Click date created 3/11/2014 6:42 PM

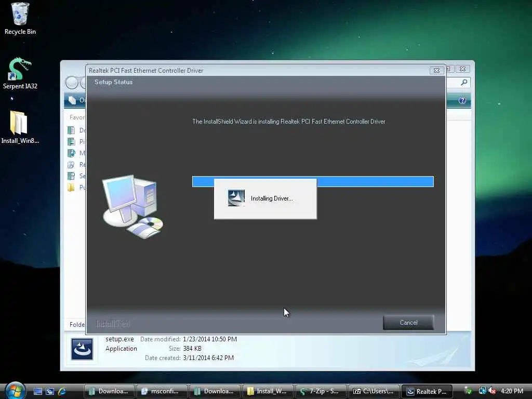point(208,357)
